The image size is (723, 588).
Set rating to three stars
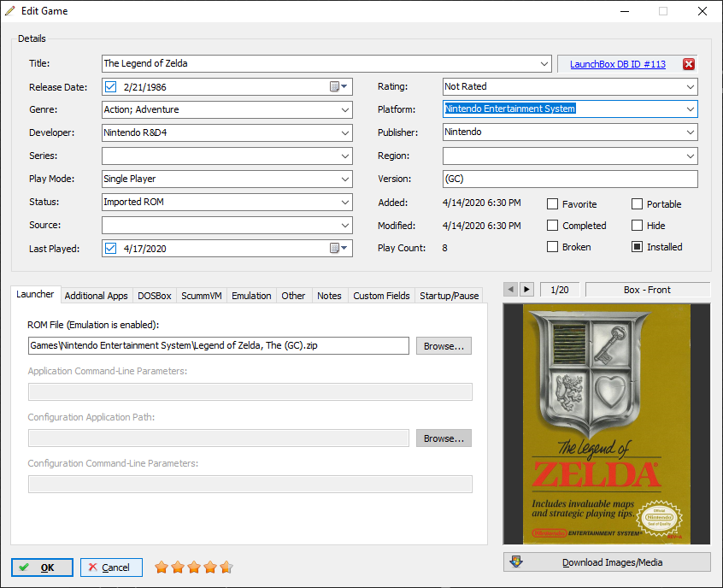194,567
